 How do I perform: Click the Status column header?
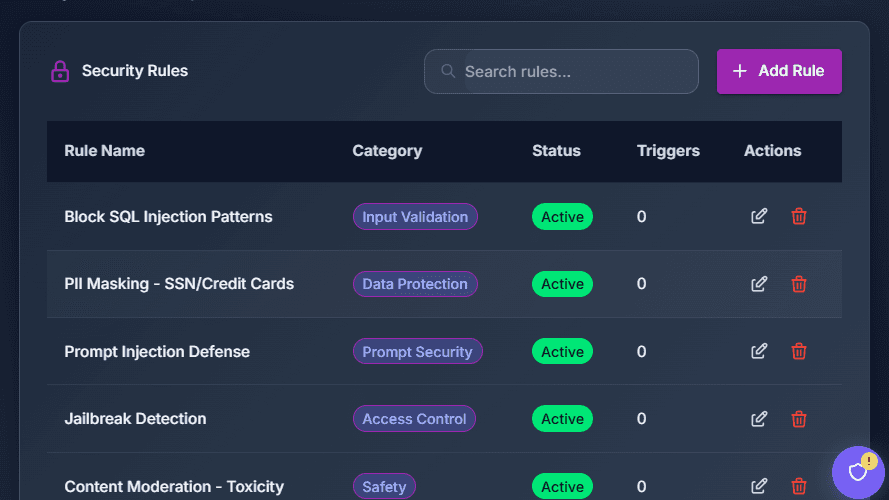(x=556, y=151)
